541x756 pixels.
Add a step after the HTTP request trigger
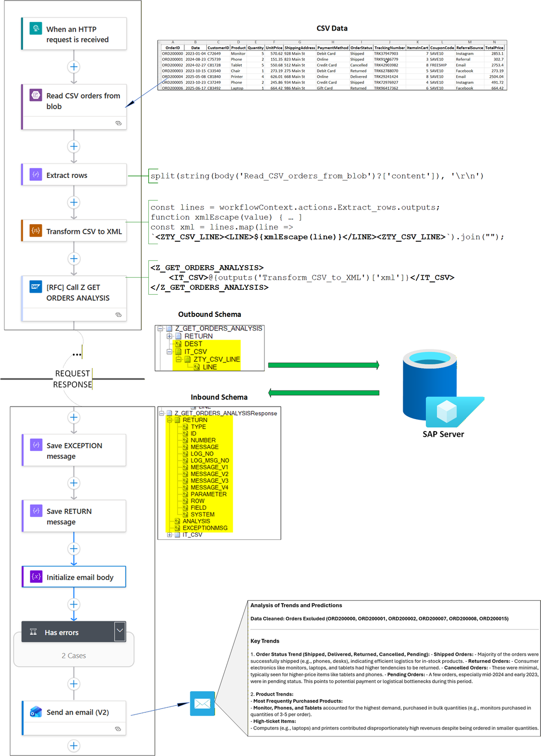[74, 67]
